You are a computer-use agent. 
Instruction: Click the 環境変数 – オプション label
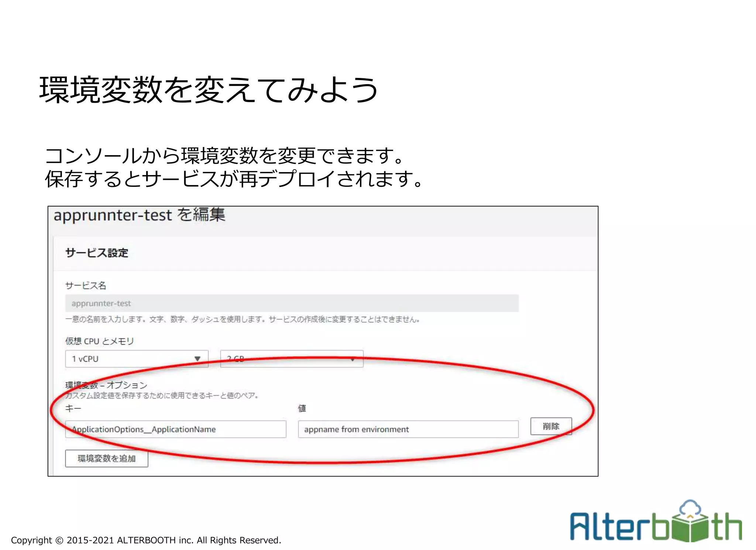(106, 385)
